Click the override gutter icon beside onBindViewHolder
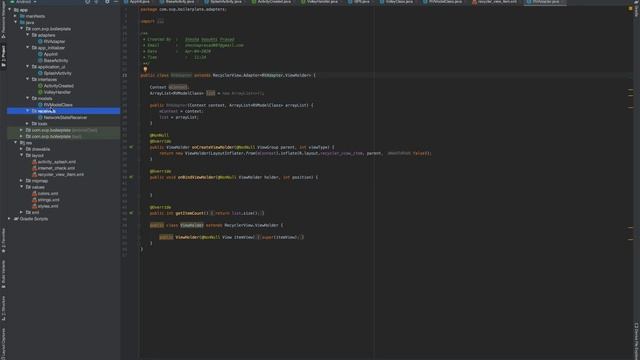Screen dimensions: 640x360 (131, 177)
